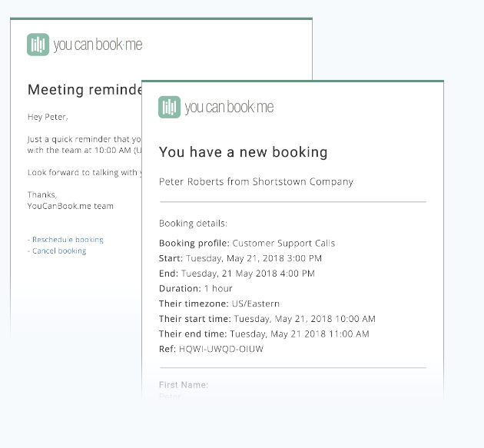Click the "You have a new booking" heading
The width and height of the screenshot is (484, 448).
[x=243, y=152]
